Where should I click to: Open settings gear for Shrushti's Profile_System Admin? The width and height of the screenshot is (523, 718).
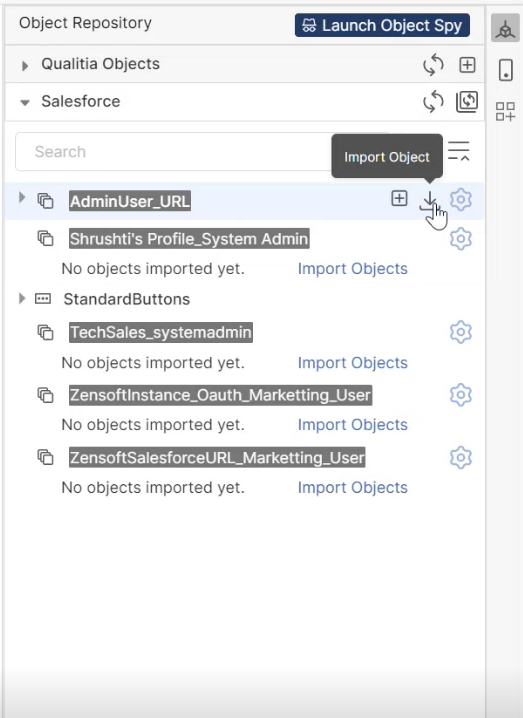pos(461,239)
